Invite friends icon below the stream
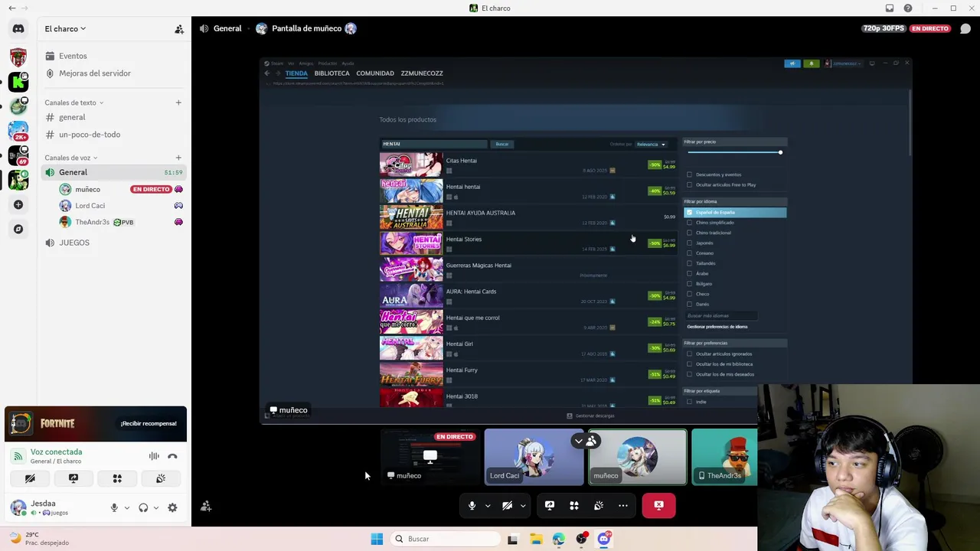Screen dimensions: 980x551 [206, 506]
